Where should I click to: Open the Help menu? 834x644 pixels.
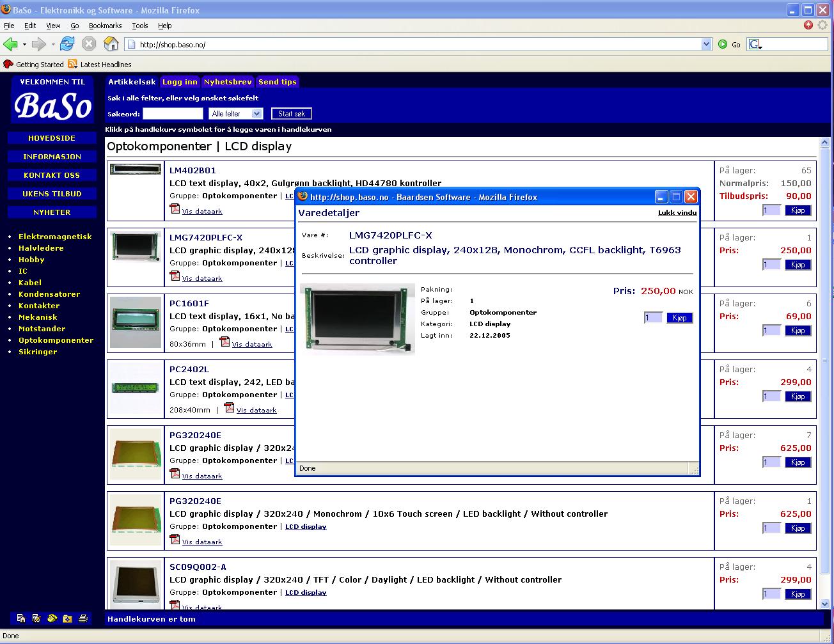[x=164, y=26]
